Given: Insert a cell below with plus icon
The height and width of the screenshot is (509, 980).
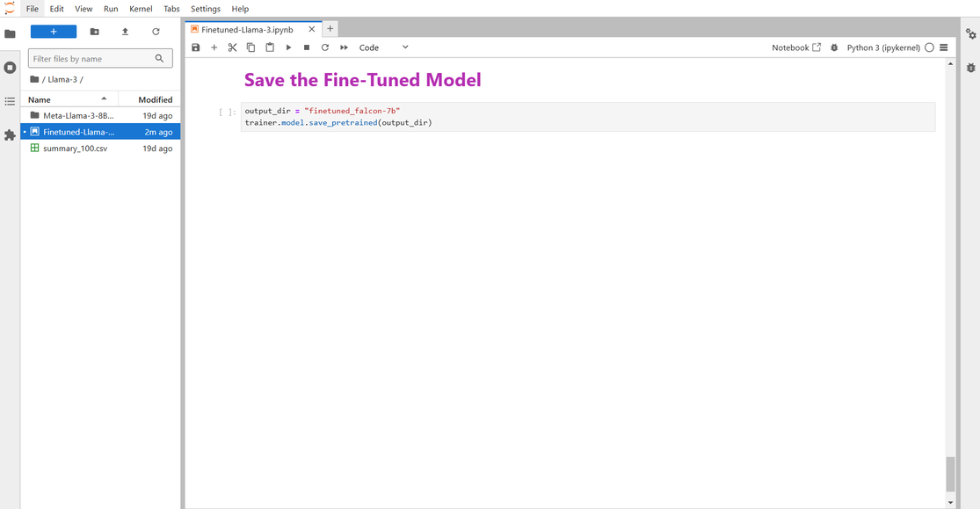Looking at the screenshot, I should pyautogui.click(x=214, y=47).
